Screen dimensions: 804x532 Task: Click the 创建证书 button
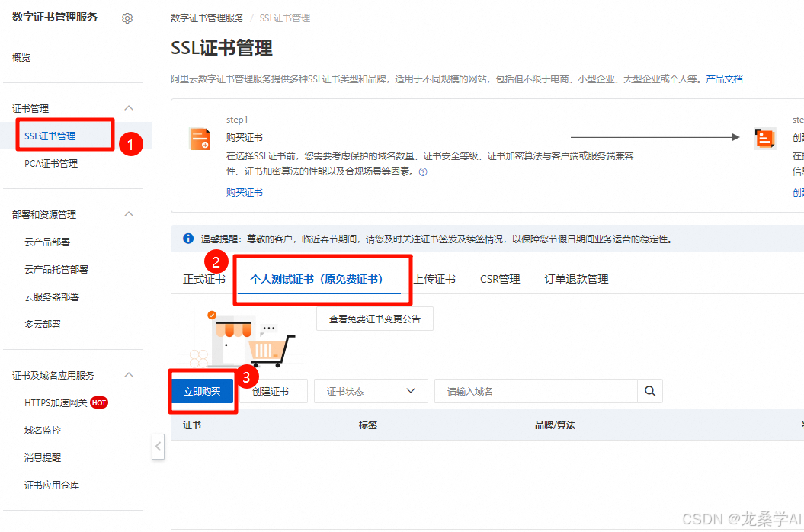pyautogui.click(x=271, y=391)
